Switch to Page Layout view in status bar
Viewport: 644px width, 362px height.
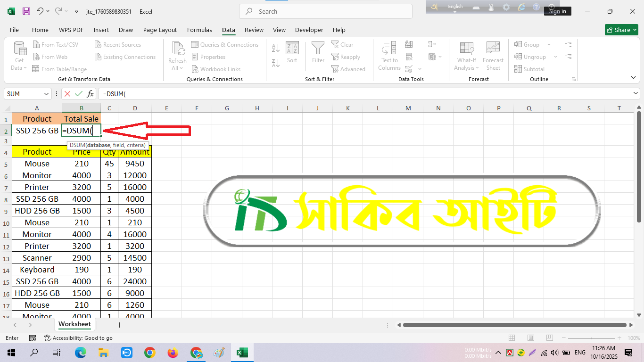(530, 338)
